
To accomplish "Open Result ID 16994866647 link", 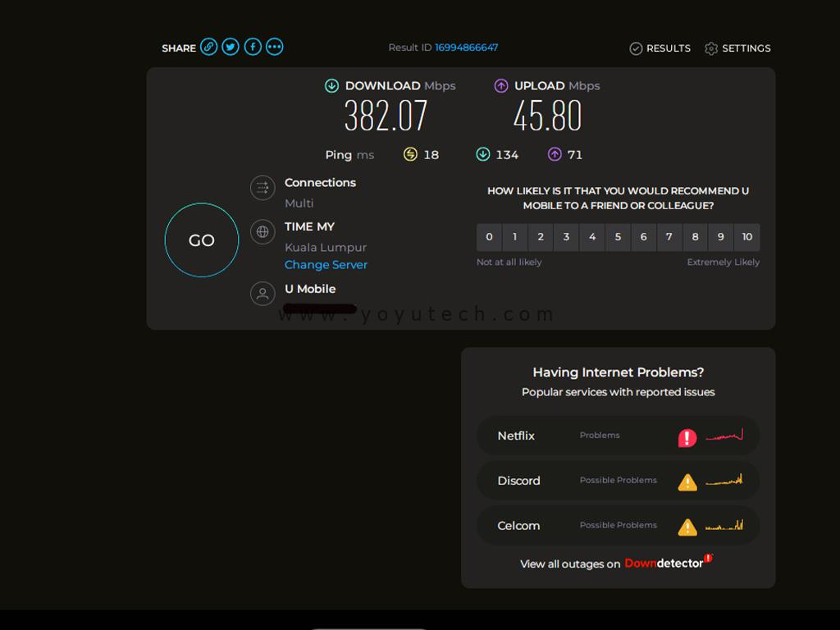I will click(466, 48).
